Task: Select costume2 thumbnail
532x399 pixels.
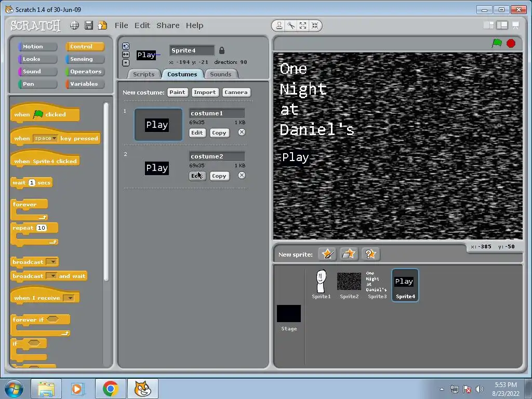Action: 157,168
